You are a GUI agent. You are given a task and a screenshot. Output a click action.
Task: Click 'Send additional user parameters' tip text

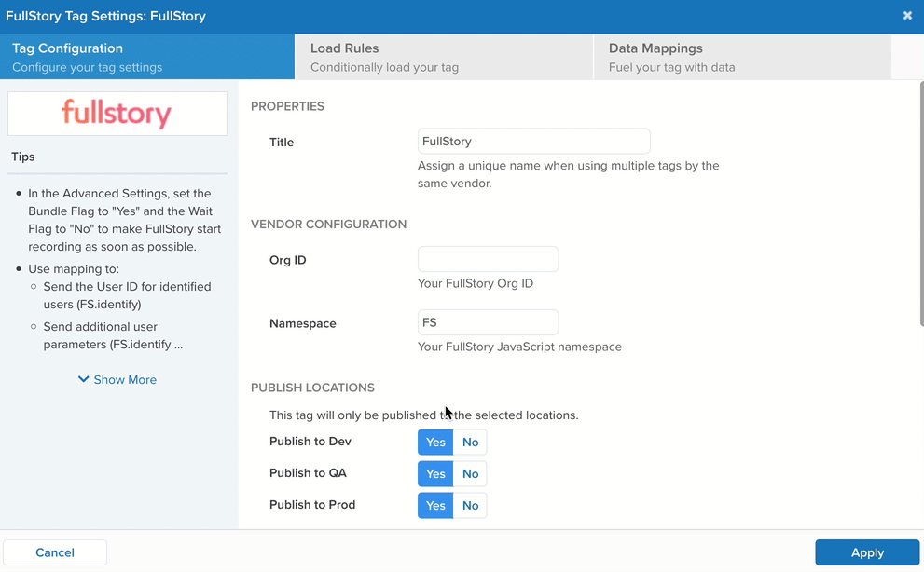click(x=113, y=335)
